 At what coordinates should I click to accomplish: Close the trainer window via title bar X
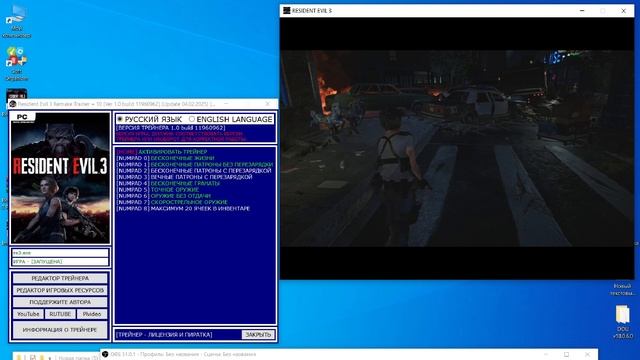click(268, 104)
